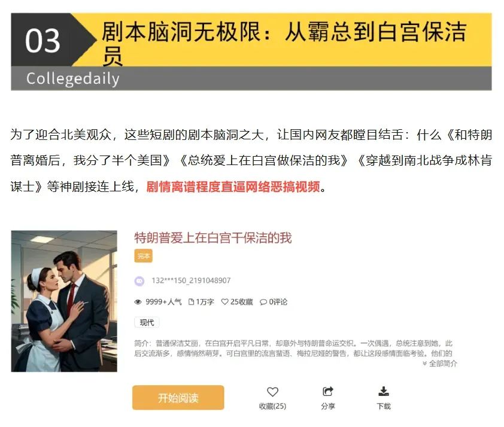This screenshot has height=427, width=504.
Task: Click the share arrow icon
Action: click(x=328, y=391)
